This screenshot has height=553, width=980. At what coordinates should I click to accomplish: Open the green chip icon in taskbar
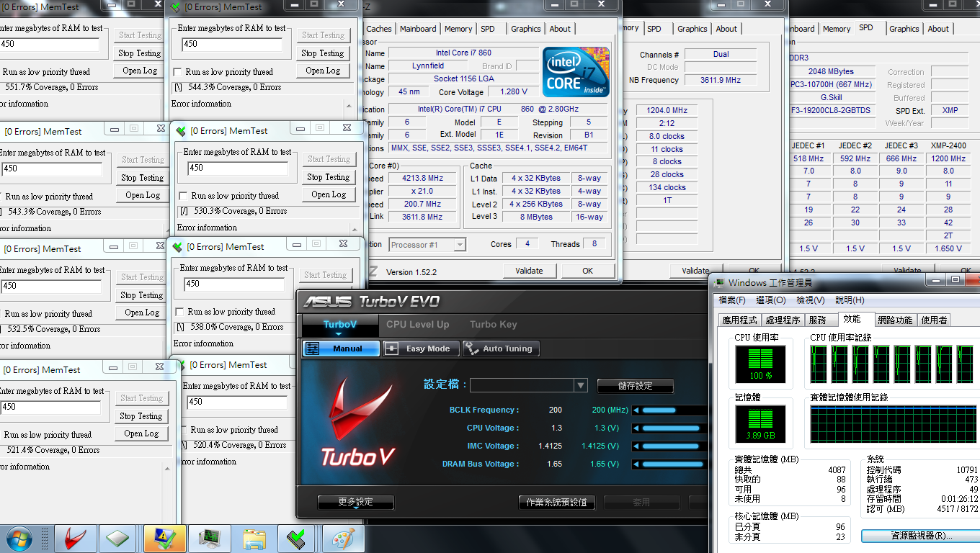pos(118,538)
